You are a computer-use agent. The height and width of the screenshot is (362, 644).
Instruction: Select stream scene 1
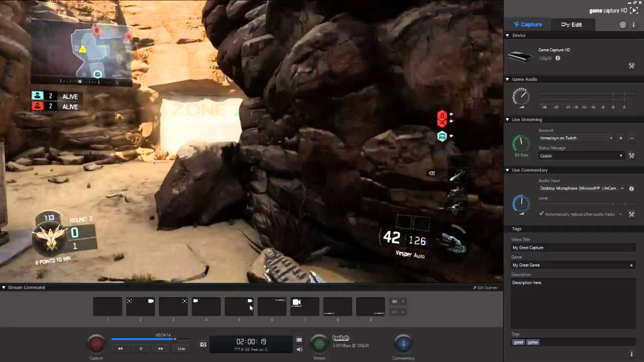pos(107,307)
